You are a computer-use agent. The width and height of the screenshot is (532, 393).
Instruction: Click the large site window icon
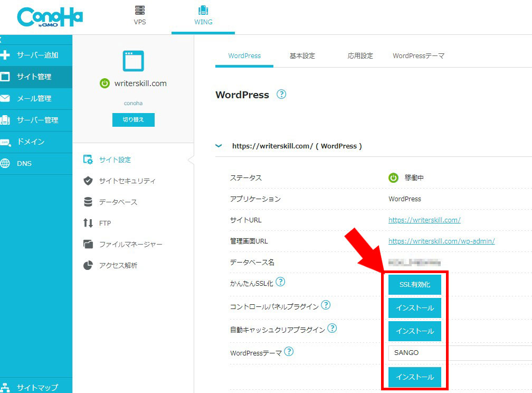pos(134,61)
